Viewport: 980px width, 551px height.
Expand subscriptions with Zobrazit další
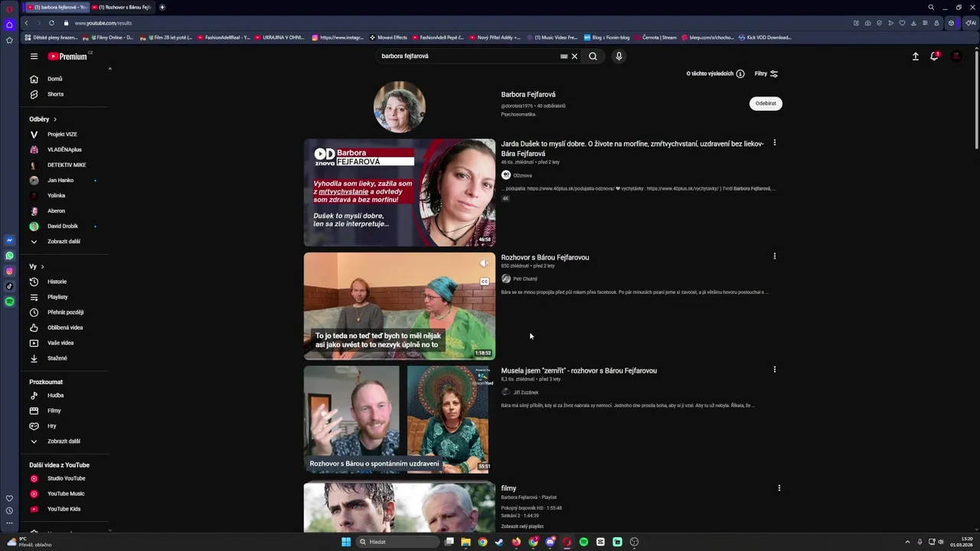click(x=64, y=242)
